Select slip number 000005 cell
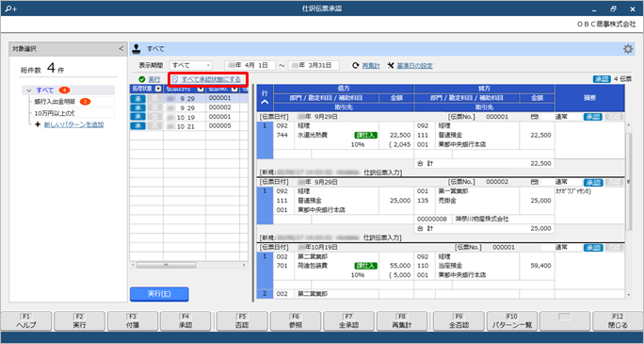This screenshot has height=344, width=644. (222, 126)
